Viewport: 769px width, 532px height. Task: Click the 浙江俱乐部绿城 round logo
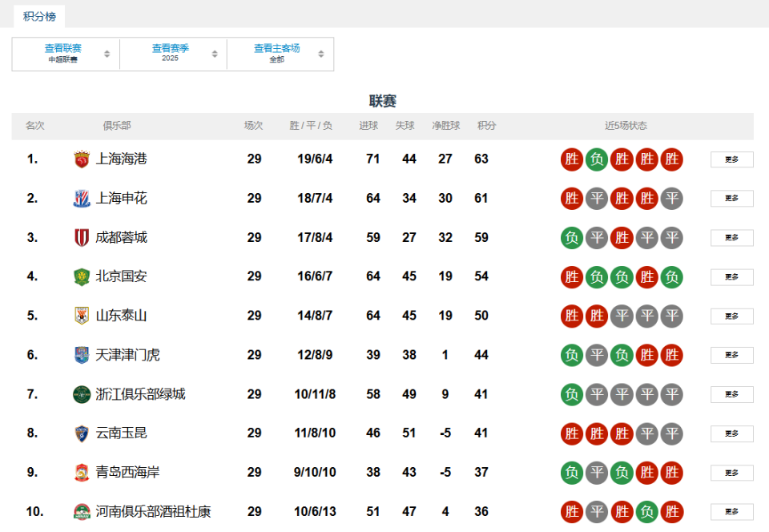point(82,394)
